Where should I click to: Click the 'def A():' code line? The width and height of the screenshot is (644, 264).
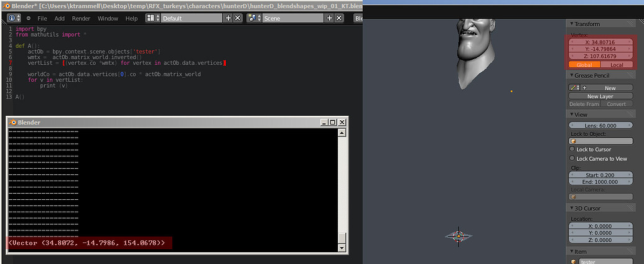pos(26,46)
